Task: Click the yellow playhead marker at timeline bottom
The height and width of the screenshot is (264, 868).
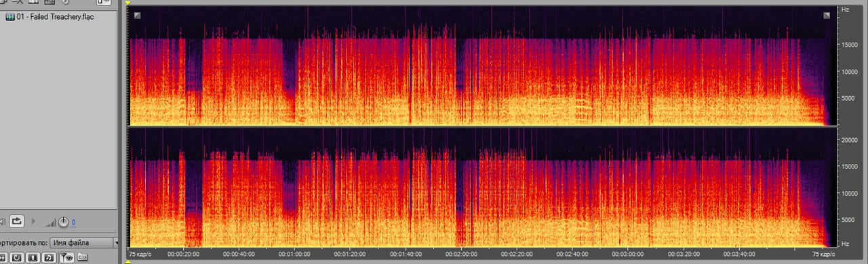Action: [127, 261]
